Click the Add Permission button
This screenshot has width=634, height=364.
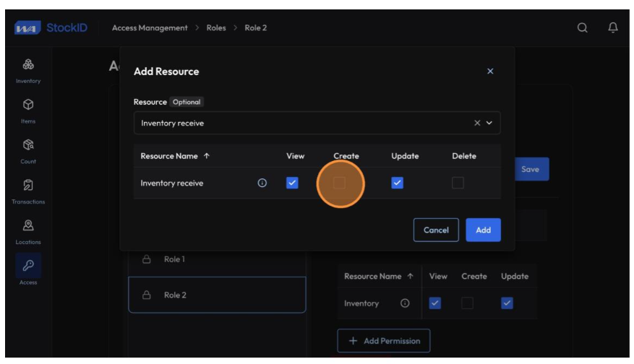point(383,341)
